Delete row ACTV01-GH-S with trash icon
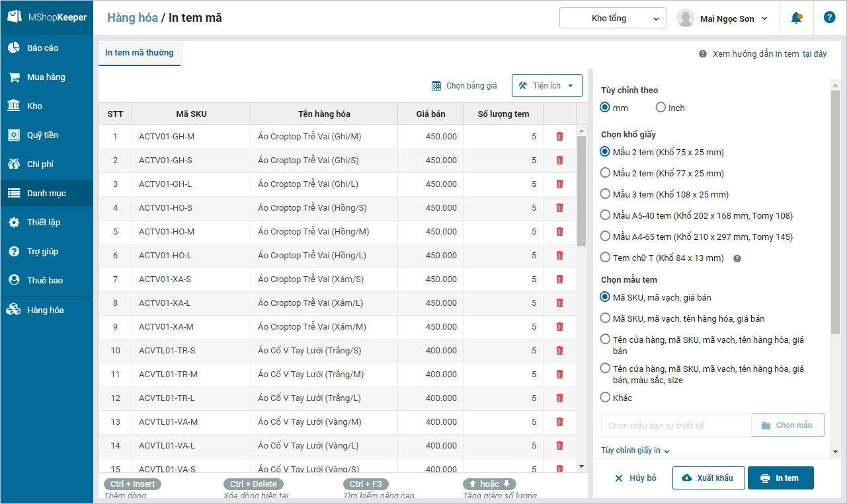Image resolution: width=847 pixels, height=504 pixels. point(560,161)
